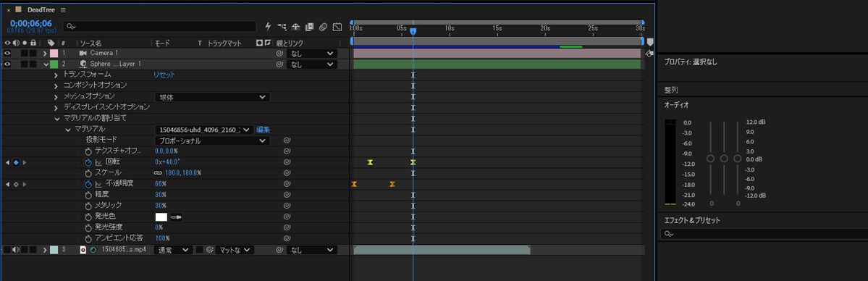Image resolution: width=868 pixels, height=281 pixels.
Task: Add keyframe diamond for 不透明度 at current time
Action: [x=16, y=184]
